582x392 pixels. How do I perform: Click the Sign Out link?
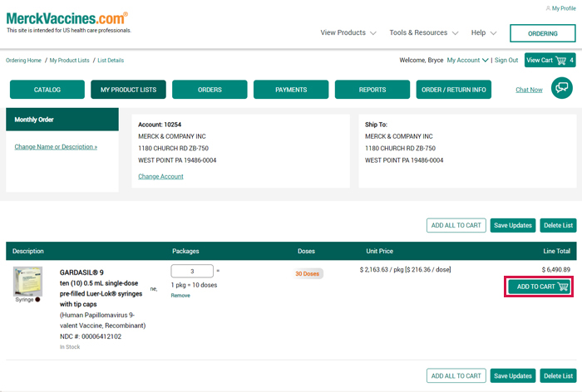[506, 60]
